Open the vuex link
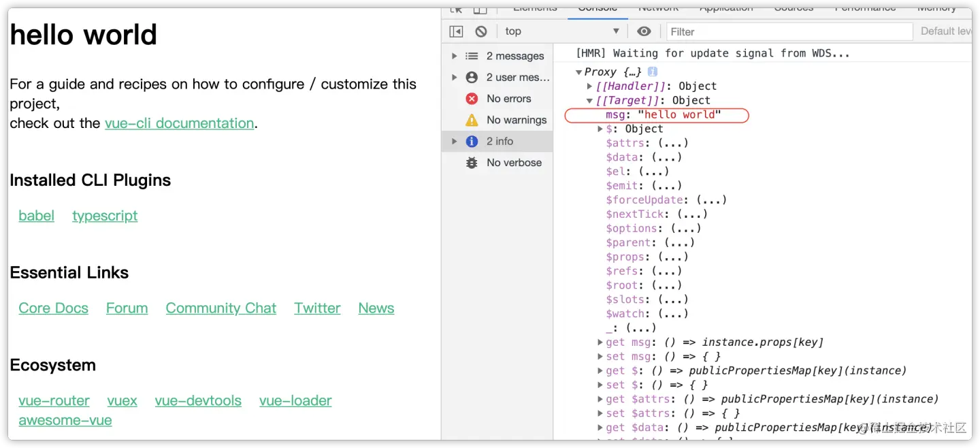 122,401
